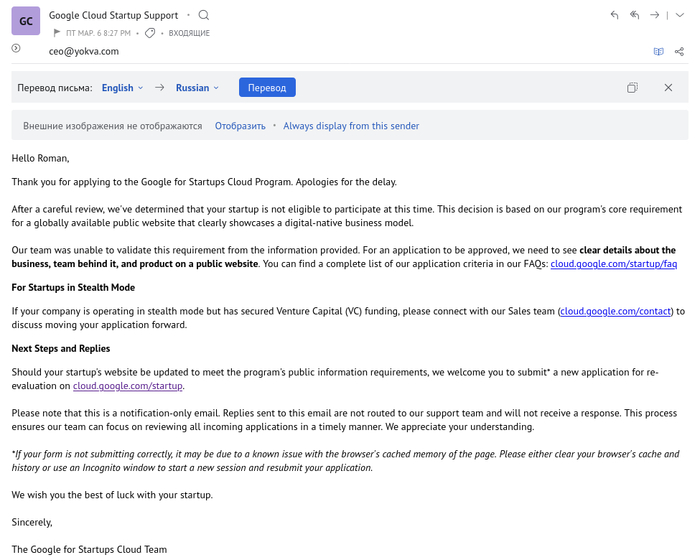Expand recipient details arrow icon
The height and width of the screenshot is (560, 700).
[x=16, y=48]
